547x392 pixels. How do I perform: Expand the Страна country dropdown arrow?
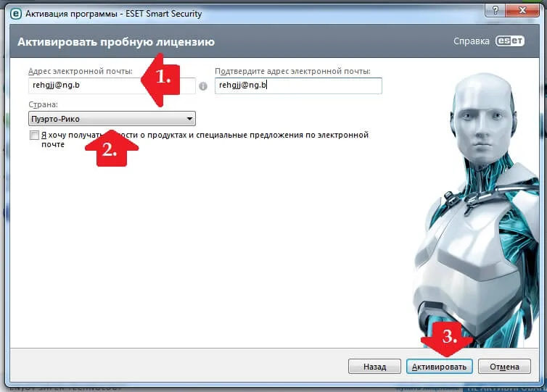(x=189, y=119)
